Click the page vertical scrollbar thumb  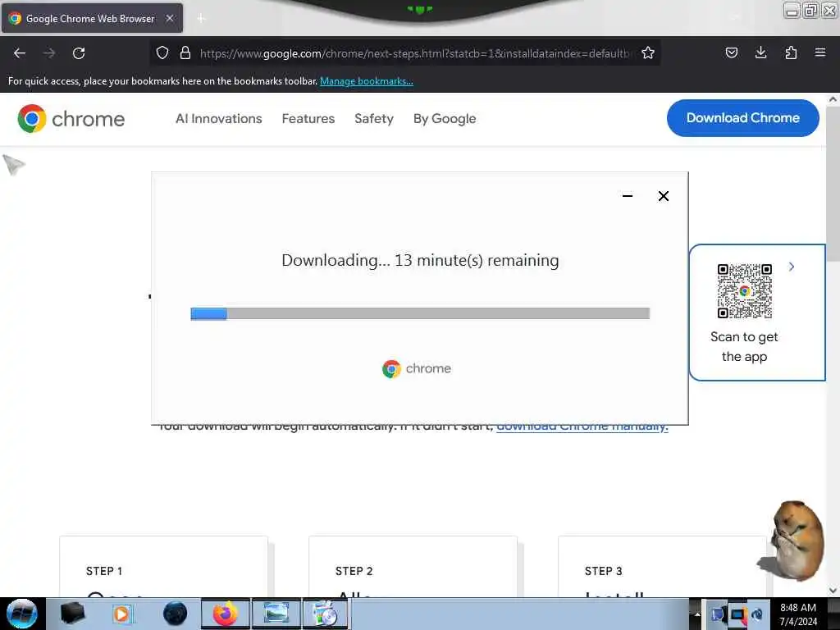coord(833,182)
